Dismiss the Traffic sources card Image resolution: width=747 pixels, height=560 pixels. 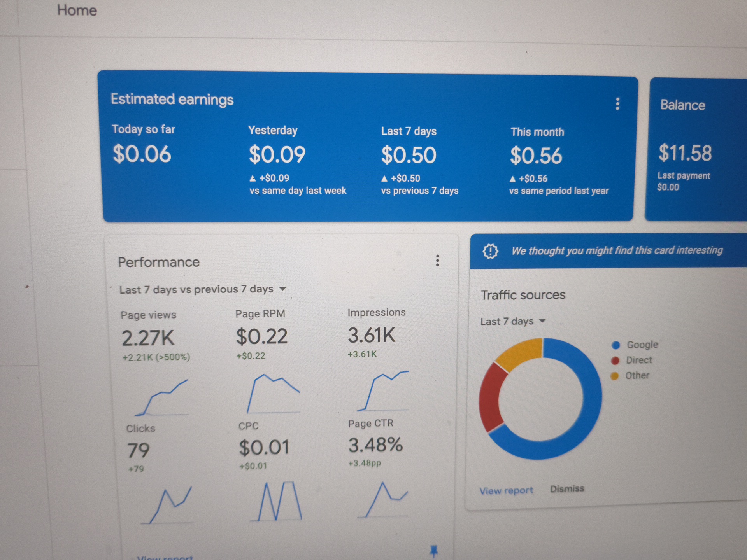567,489
